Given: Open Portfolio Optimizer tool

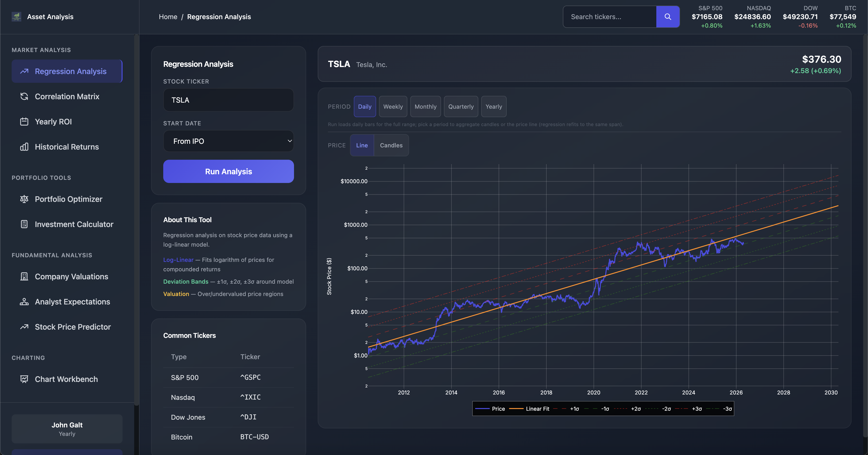Looking at the screenshot, I should [67, 199].
